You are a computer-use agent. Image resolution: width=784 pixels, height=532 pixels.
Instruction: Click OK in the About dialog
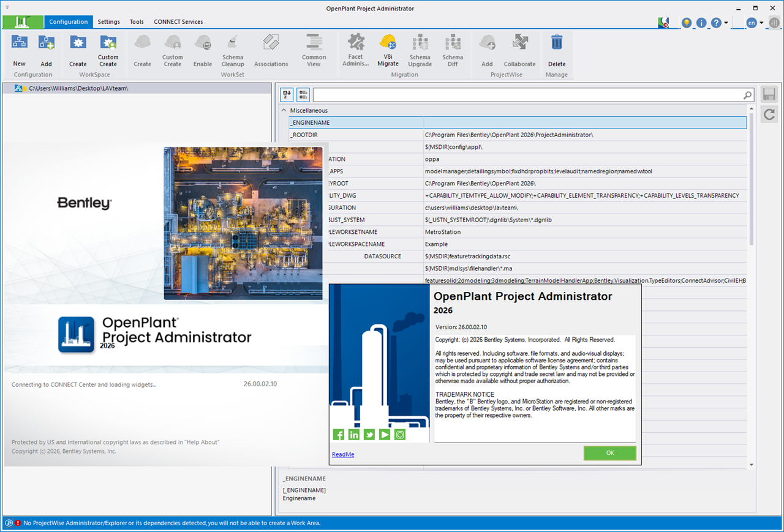coord(610,453)
